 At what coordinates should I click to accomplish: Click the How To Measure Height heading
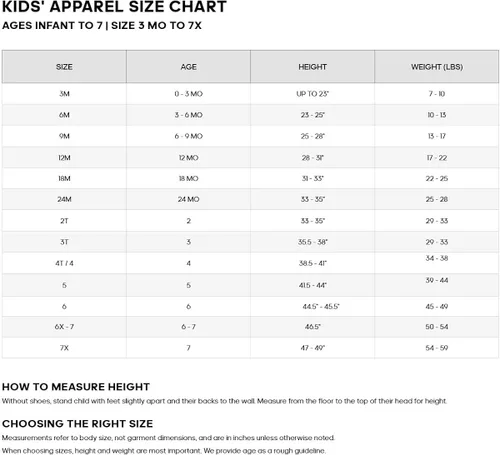click(x=76, y=387)
